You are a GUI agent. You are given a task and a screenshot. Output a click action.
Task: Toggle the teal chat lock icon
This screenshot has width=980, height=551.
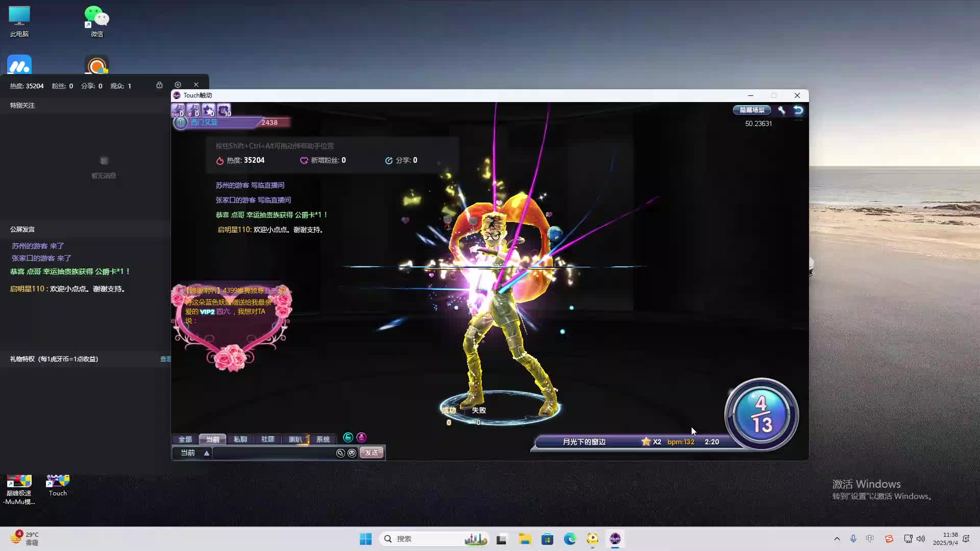pos(348,438)
